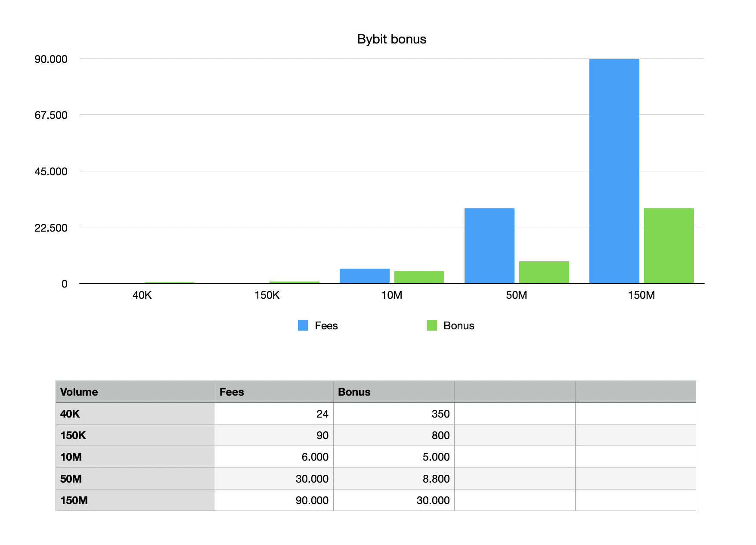Select the Fees column header in table
This screenshot has width=756, height=545.
pos(274,392)
